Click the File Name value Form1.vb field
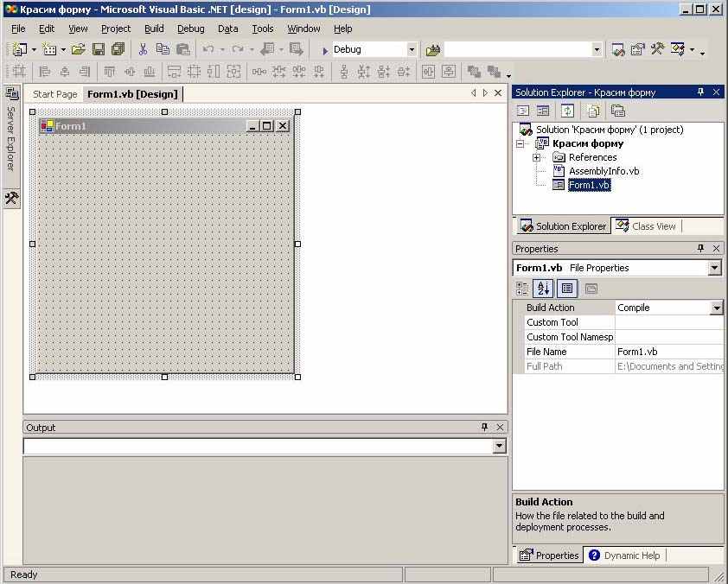The image size is (728, 584). 669,352
